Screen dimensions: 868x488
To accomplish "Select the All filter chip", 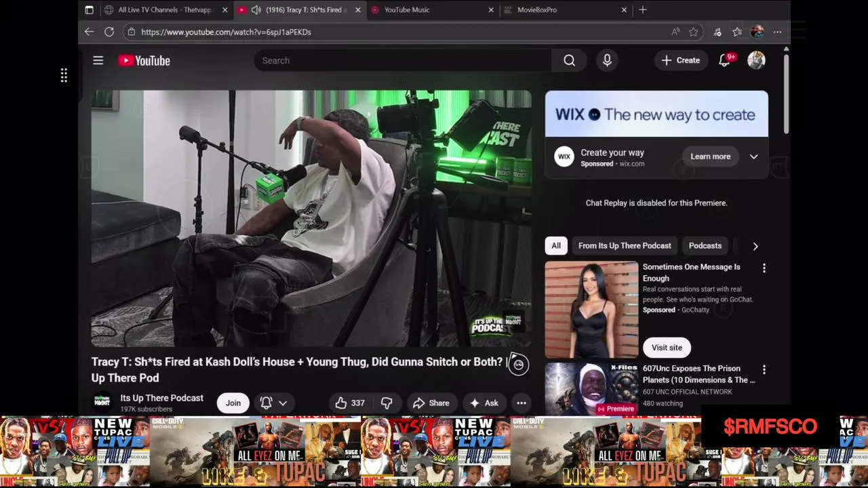I will 556,246.
